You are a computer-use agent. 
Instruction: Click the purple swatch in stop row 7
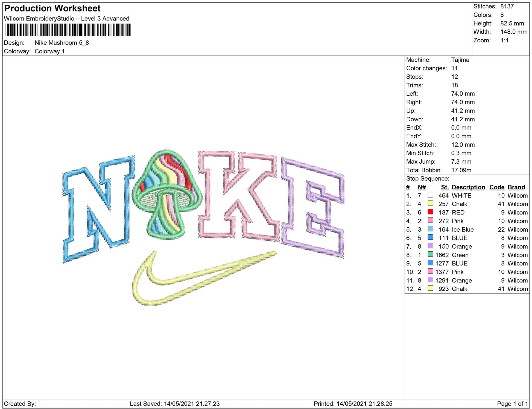pyautogui.click(x=430, y=246)
